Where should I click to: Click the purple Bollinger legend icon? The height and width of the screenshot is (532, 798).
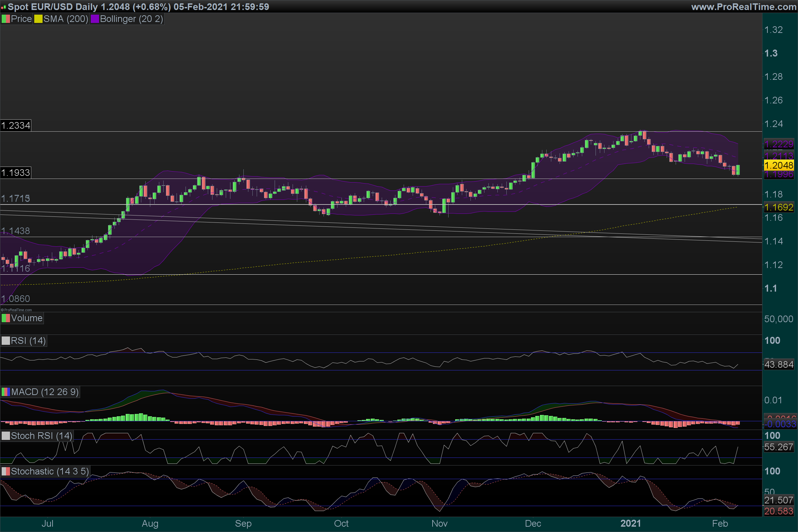95,19
